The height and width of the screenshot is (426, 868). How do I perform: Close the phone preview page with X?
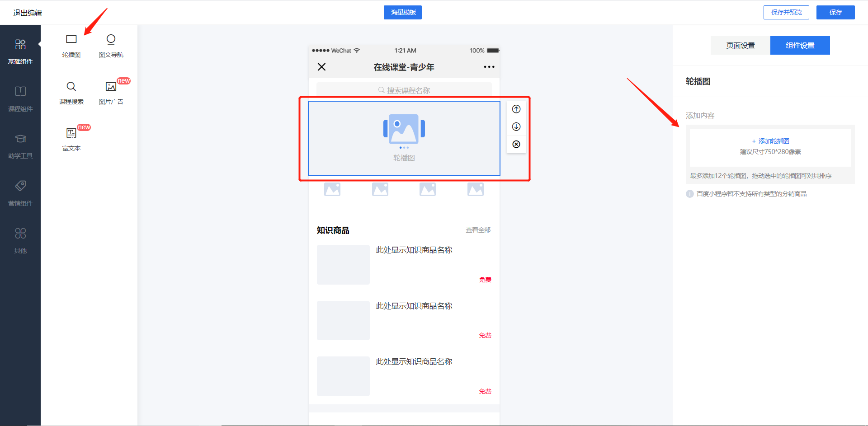[x=322, y=67]
